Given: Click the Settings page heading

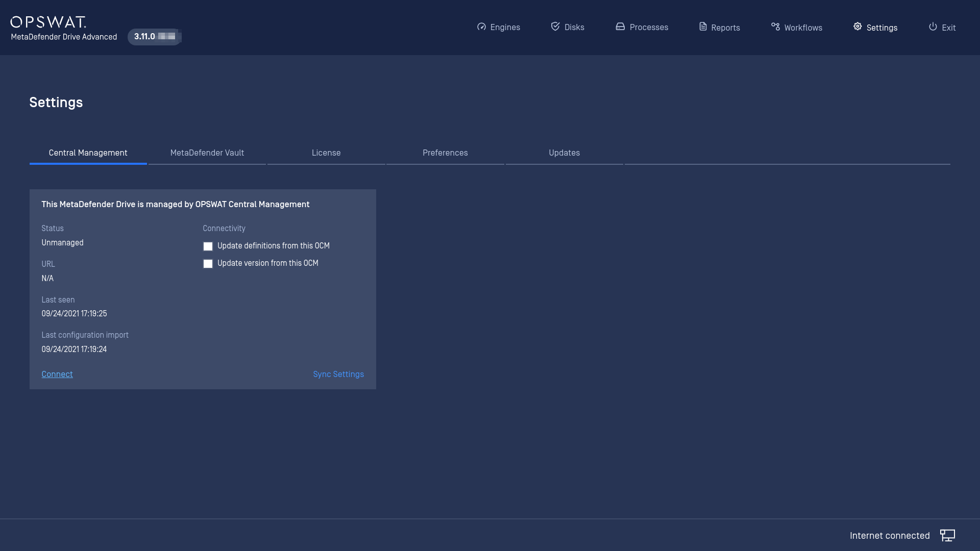Looking at the screenshot, I should click(x=56, y=103).
